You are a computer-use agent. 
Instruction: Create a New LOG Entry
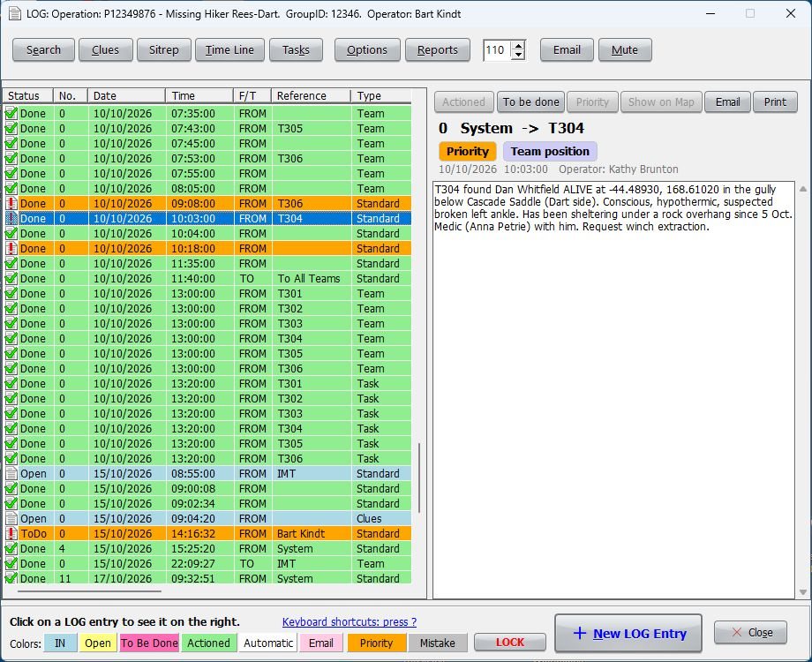tap(628, 633)
